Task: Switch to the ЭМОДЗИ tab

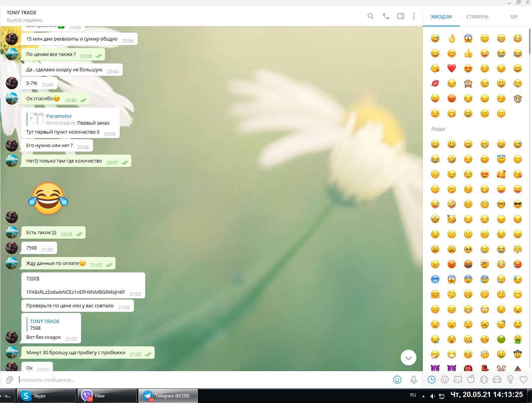Action: tap(441, 17)
